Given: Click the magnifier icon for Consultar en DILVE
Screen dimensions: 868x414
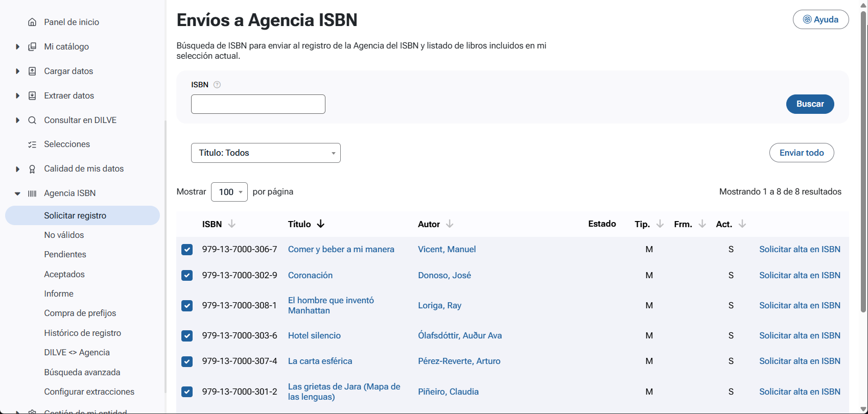Looking at the screenshot, I should (32, 120).
